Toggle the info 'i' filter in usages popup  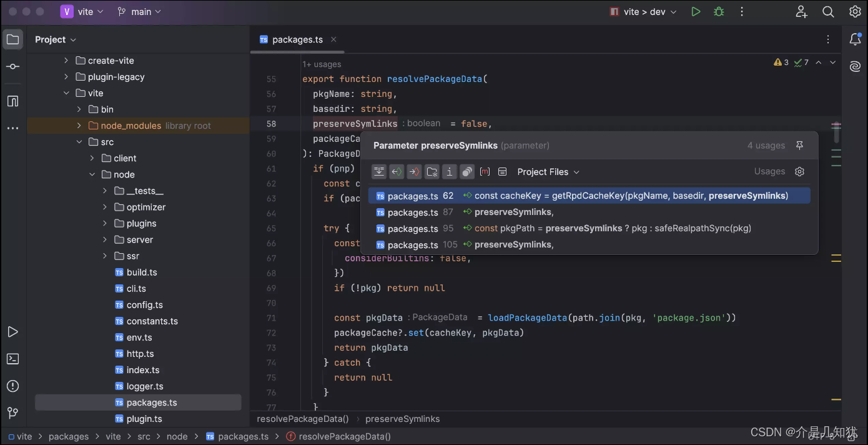450,172
